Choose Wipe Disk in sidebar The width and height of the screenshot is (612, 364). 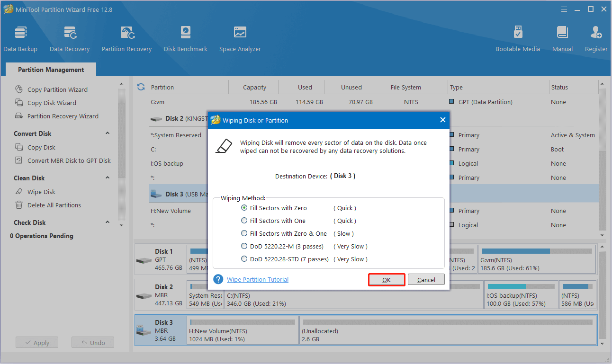(x=41, y=192)
